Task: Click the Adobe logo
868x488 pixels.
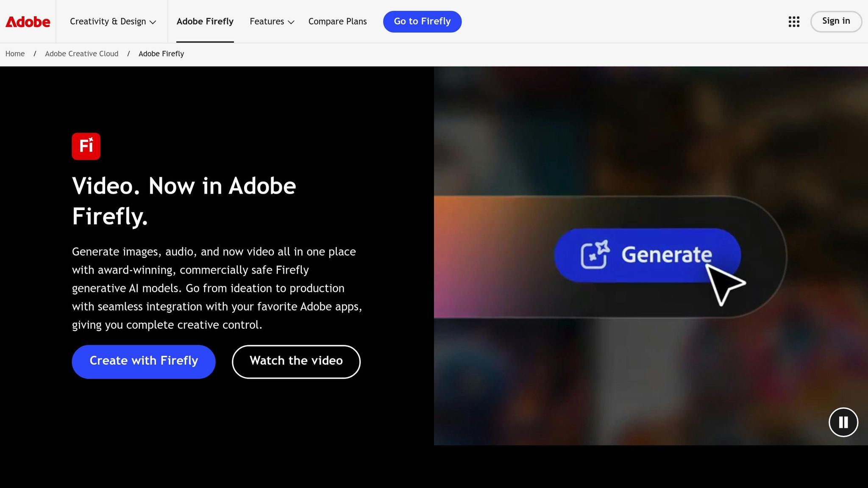Action: [28, 22]
